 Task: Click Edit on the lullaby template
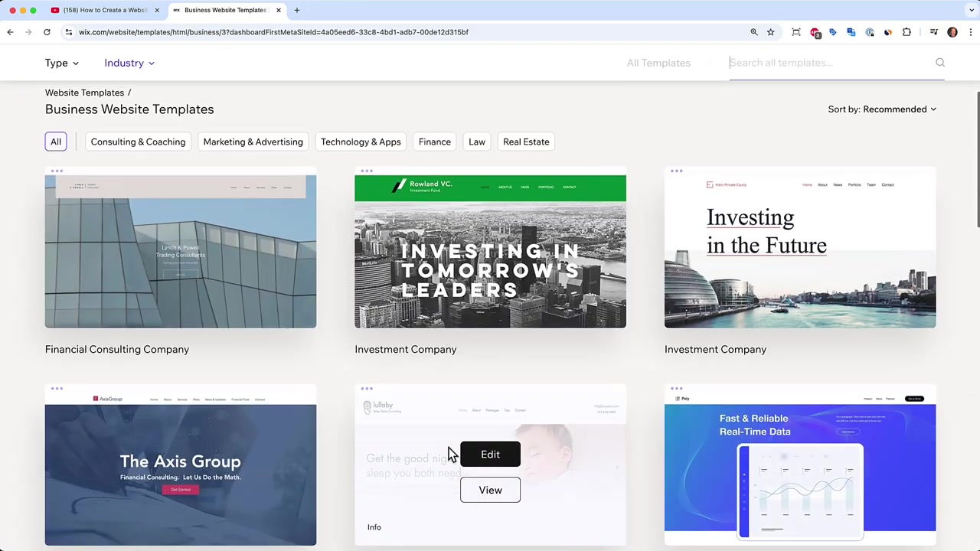point(490,455)
